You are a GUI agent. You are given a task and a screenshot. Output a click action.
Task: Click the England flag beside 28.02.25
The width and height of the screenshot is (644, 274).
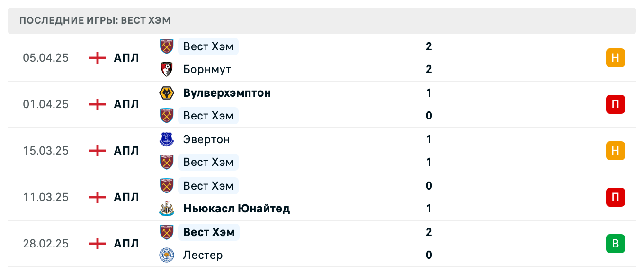tap(97, 244)
